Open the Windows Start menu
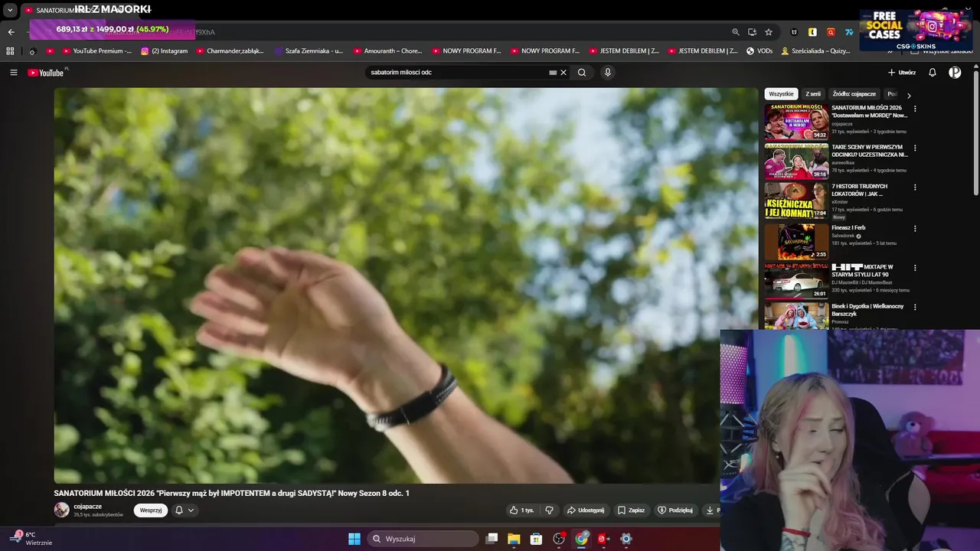 [x=354, y=539]
